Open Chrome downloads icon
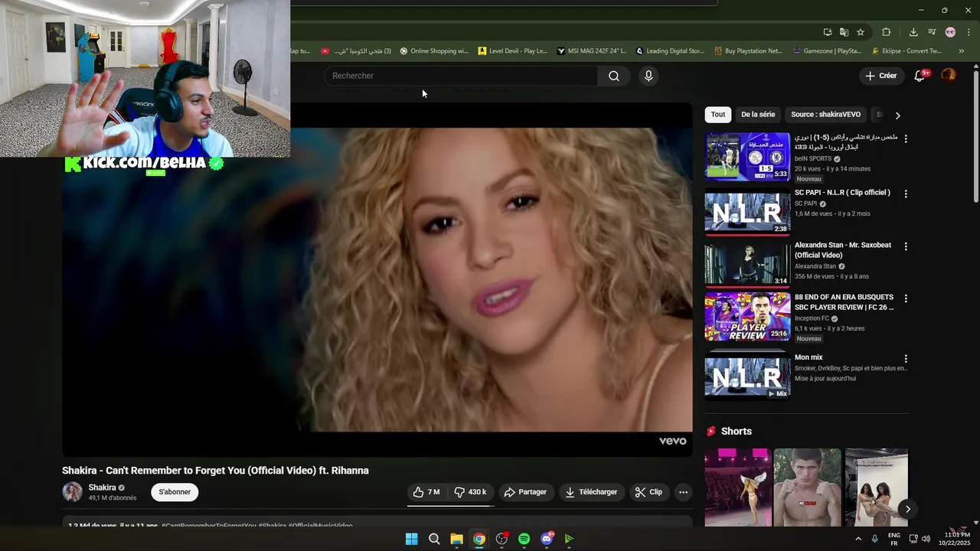 pyautogui.click(x=913, y=32)
